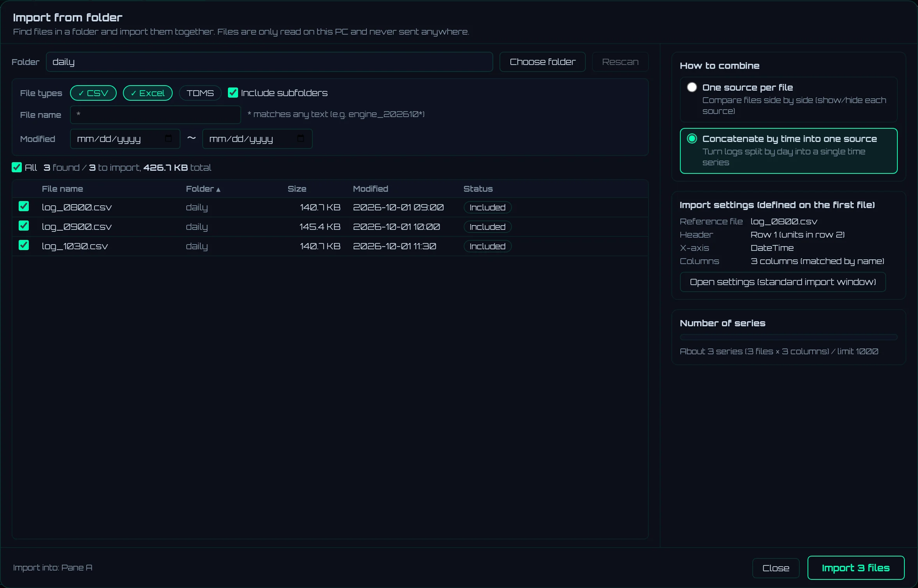Click the 426.7 KB total summary text
Viewport: 918px width, 588px height.
tap(177, 168)
